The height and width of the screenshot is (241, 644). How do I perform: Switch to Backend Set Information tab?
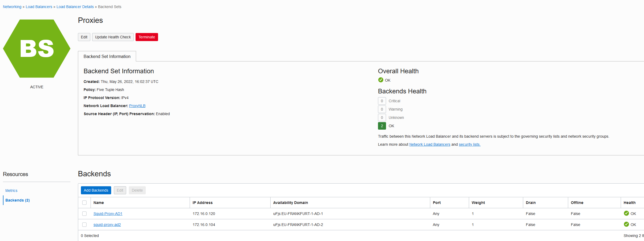[x=107, y=56]
